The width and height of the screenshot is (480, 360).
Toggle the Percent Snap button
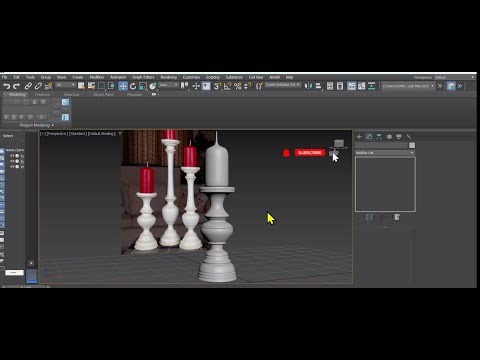[238, 86]
